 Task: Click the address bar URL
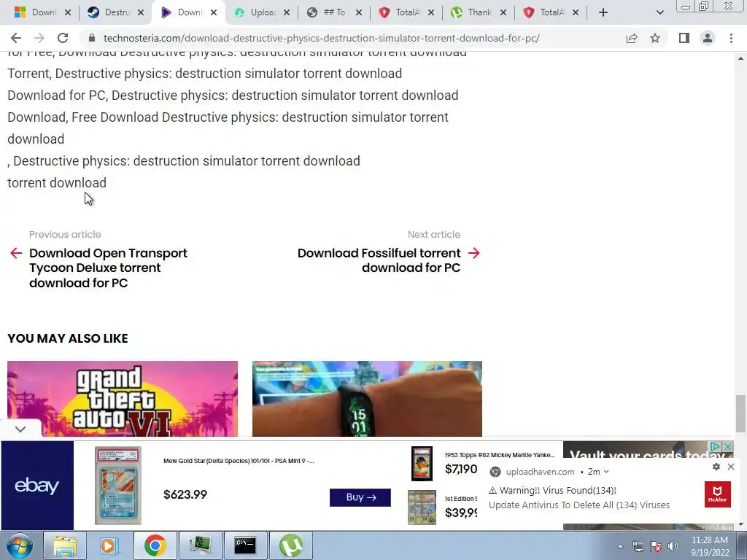[322, 38]
